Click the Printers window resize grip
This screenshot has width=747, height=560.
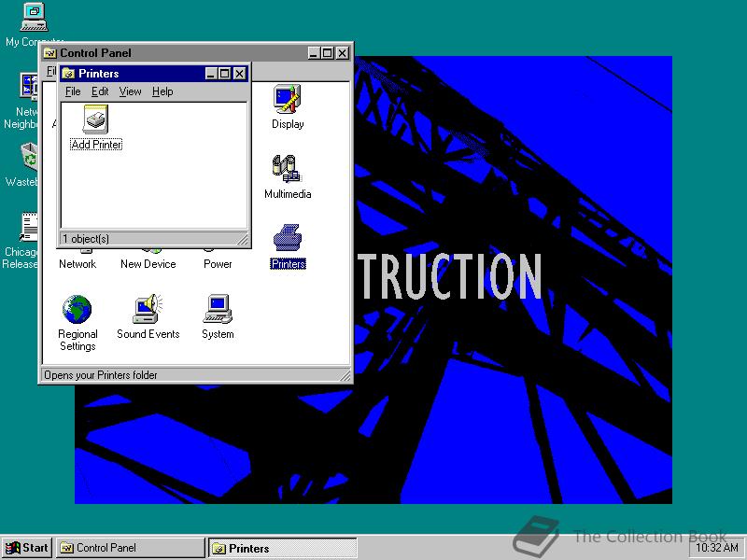point(243,239)
